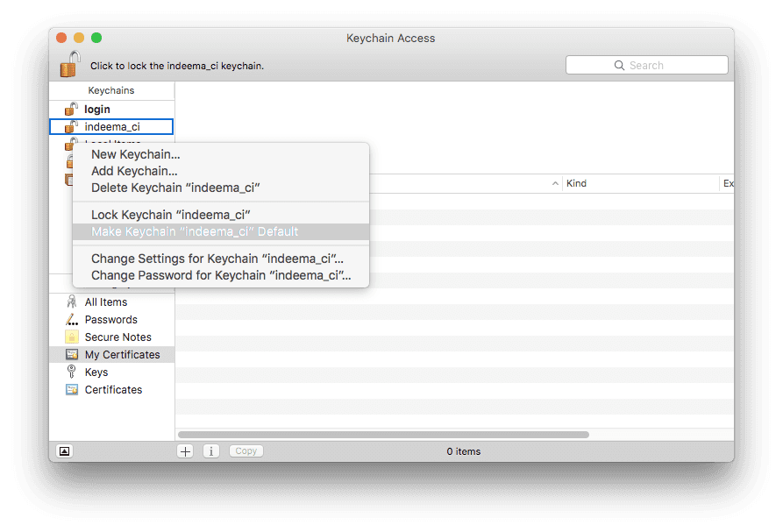783x532 pixels.
Task: Click the show keychains toggle button
Action: pyautogui.click(x=63, y=450)
